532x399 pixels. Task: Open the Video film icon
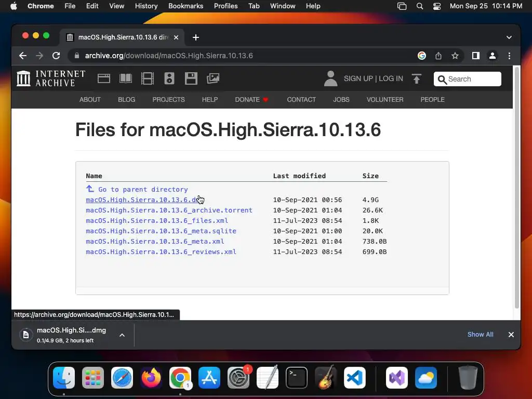pos(148,78)
